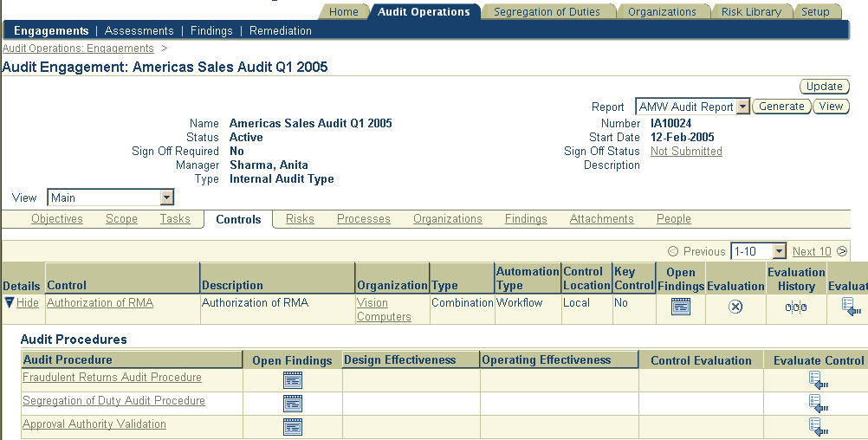Viewport: 868px width, 440px height.
Task: Click the Previous page arrow icon
Action: tap(673, 251)
